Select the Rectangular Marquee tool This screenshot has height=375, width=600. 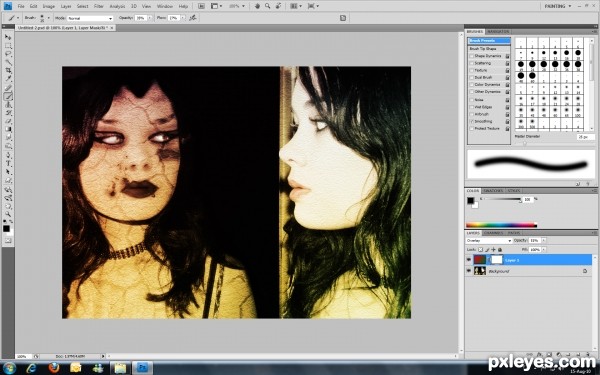tap(8, 46)
